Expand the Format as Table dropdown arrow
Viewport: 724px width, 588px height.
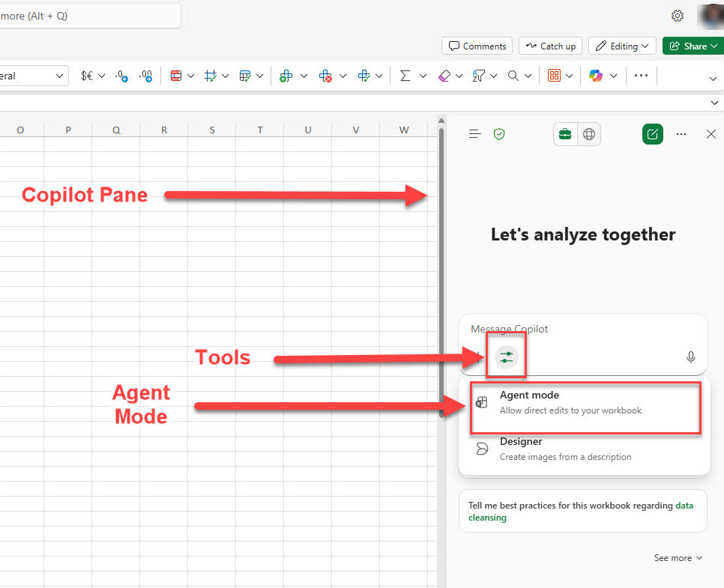tap(226, 76)
